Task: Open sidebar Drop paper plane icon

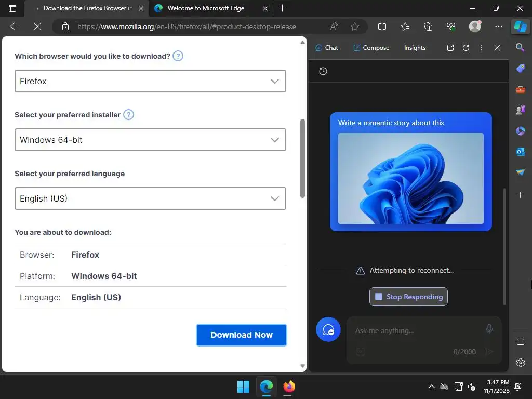Action: click(x=521, y=172)
